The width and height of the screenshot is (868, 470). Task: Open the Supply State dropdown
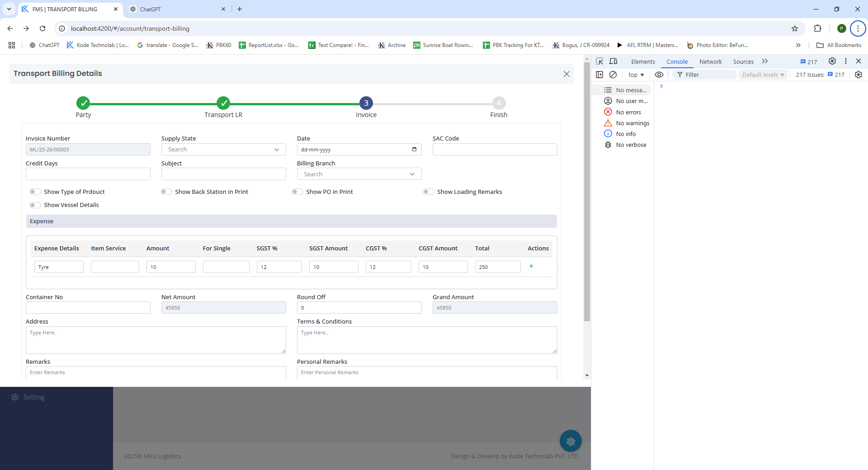pyautogui.click(x=223, y=150)
